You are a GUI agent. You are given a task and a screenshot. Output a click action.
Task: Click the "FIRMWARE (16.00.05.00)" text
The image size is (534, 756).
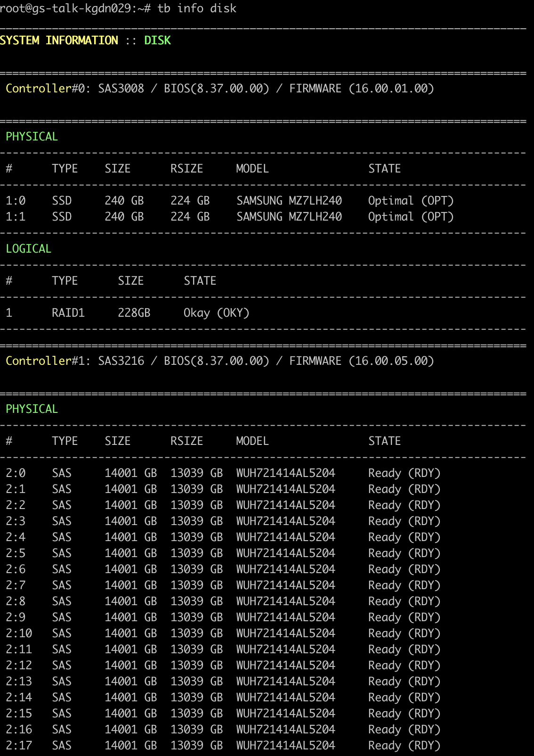point(362,361)
